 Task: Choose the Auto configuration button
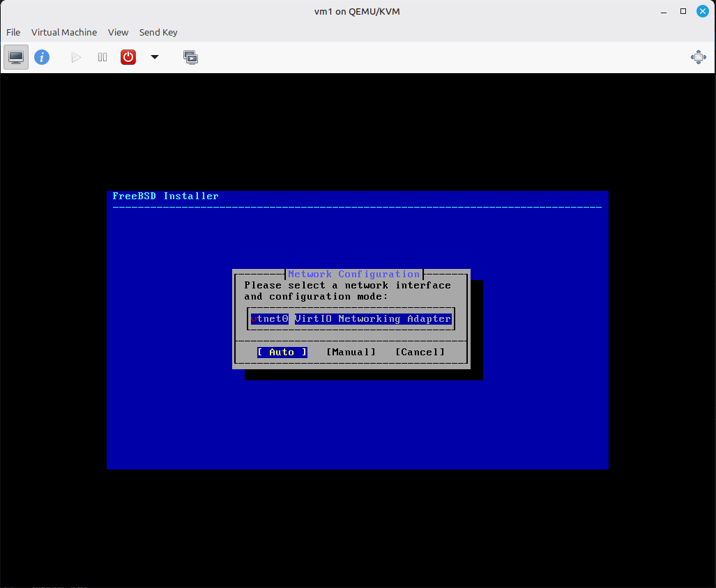click(x=282, y=353)
